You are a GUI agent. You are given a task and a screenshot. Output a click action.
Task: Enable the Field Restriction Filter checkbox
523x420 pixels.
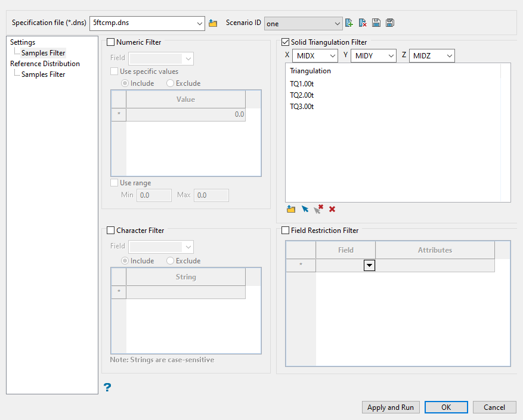285,230
